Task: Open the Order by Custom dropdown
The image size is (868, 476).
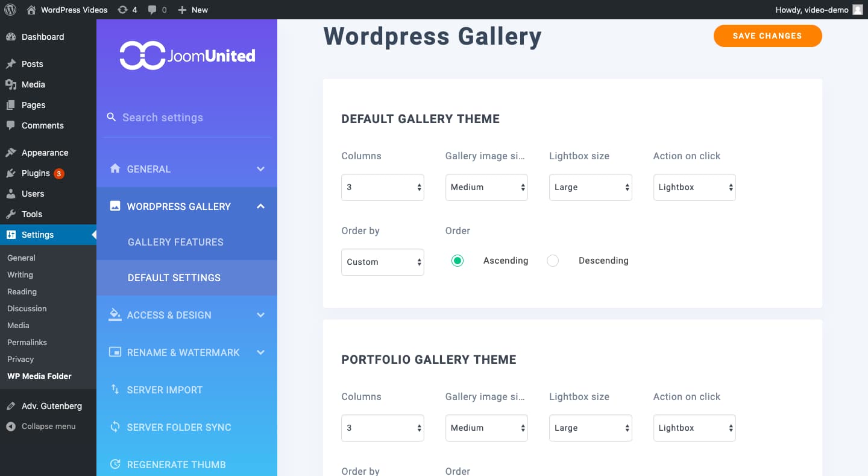Action: point(382,262)
